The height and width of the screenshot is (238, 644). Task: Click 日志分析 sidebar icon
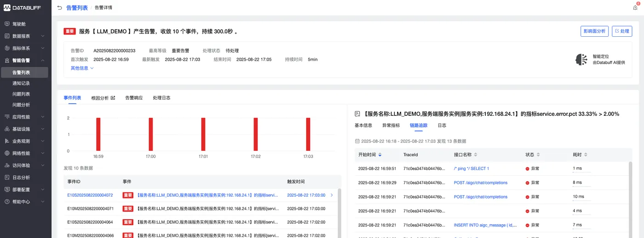click(x=7, y=177)
